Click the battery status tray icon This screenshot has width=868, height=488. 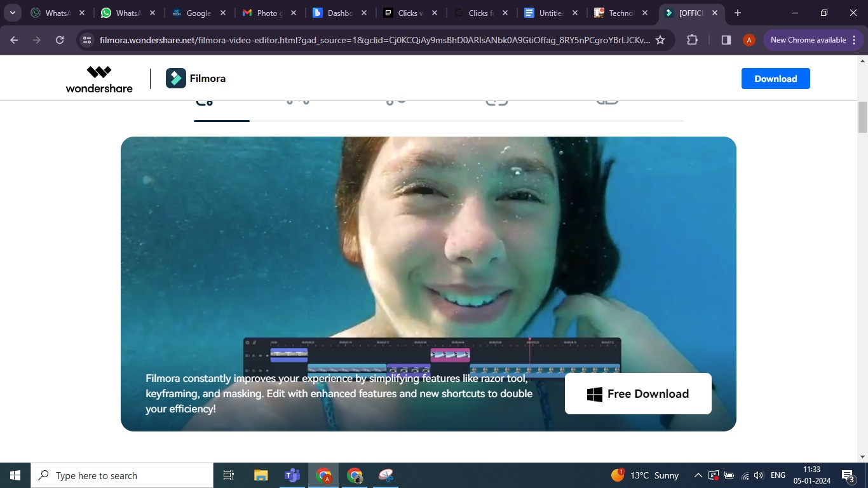(x=729, y=475)
